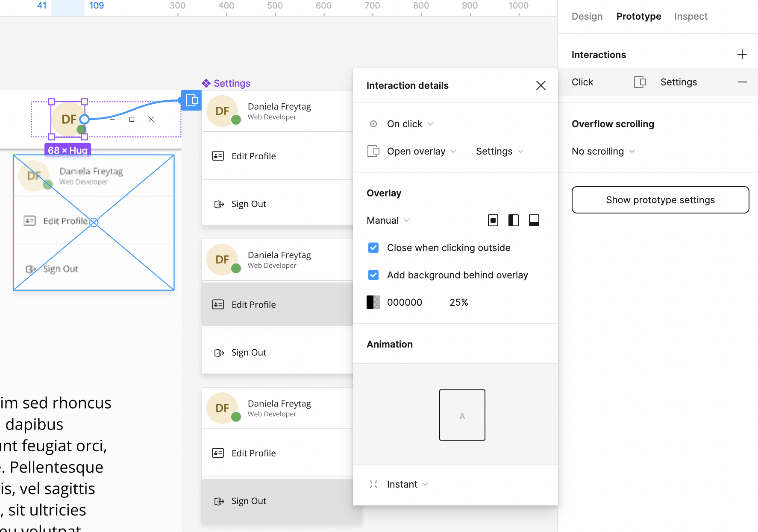
Task: Close the Interaction details panel
Action: pos(541,85)
